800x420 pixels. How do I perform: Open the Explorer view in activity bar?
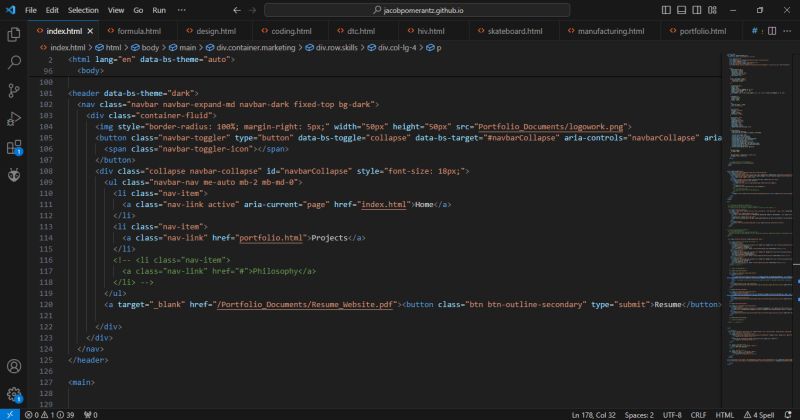click(14, 34)
